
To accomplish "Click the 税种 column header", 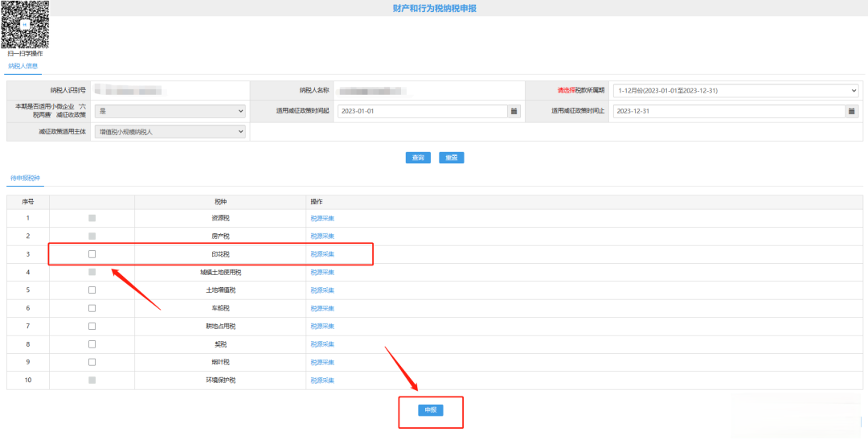I will coord(220,202).
